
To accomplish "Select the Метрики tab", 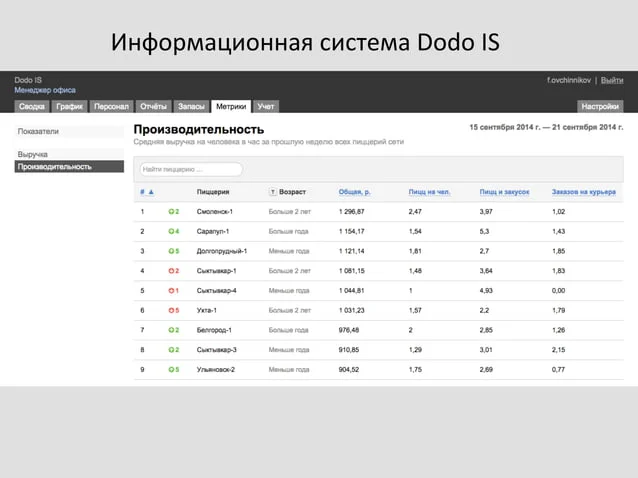I will [x=231, y=107].
